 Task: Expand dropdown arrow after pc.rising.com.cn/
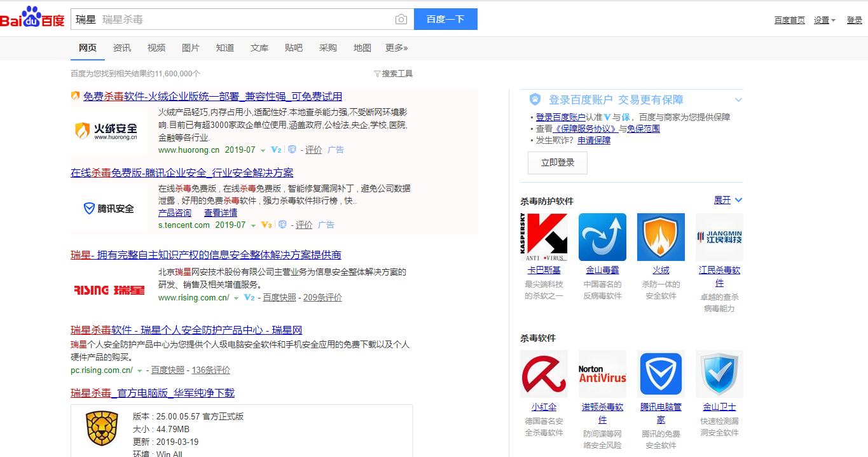(x=139, y=371)
